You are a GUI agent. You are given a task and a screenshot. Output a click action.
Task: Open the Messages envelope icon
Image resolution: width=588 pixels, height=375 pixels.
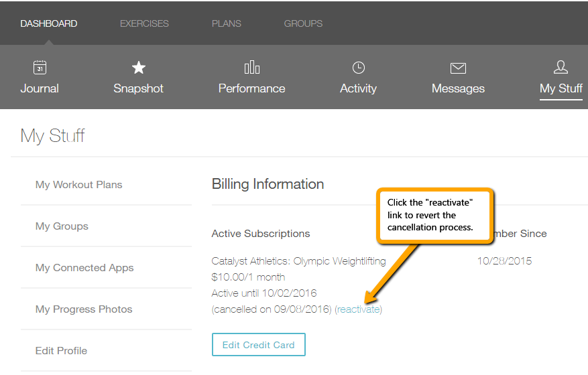coord(458,68)
